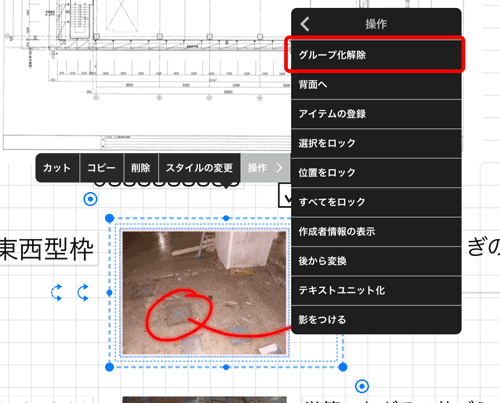Click アイテムの登録 menu entry
This screenshot has height=403, width=500.
coord(376,114)
